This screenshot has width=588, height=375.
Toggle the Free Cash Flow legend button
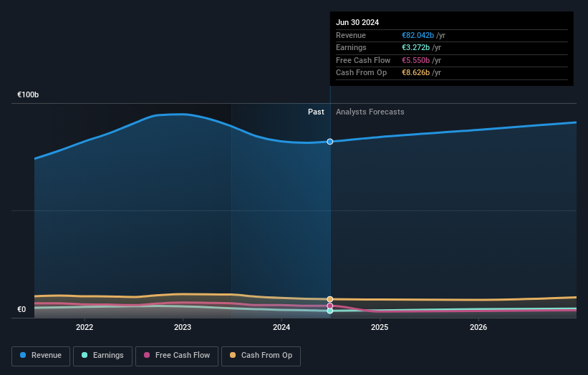tap(177, 356)
